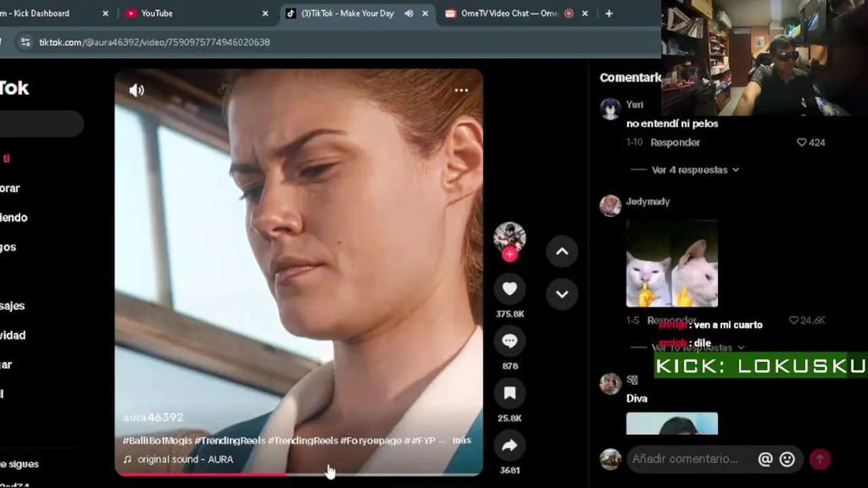Follow creator with red plus badge
The image size is (868, 488).
pos(510,255)
